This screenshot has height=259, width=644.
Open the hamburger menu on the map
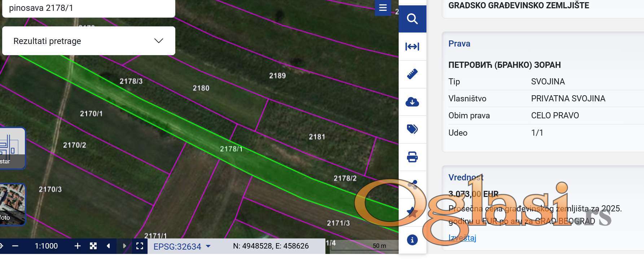coord(383,7)
